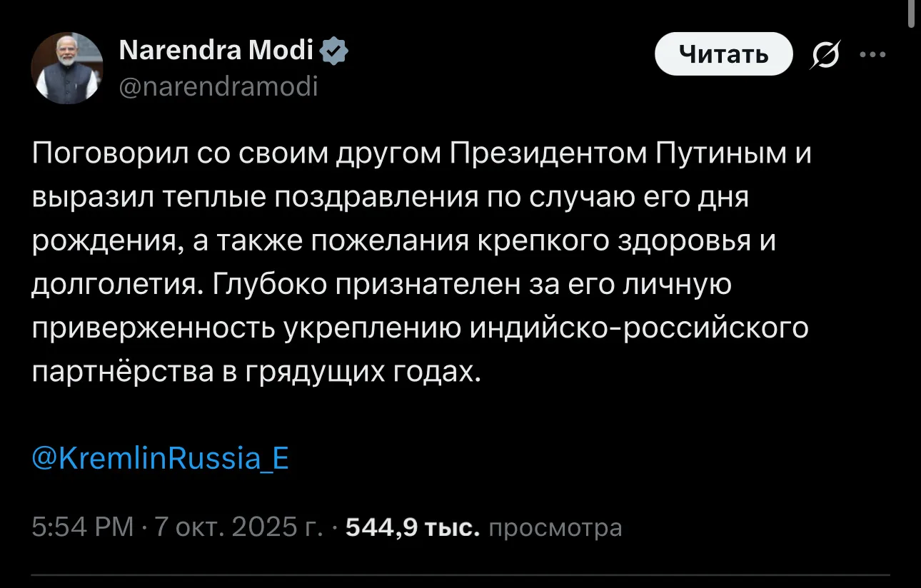This screenshot has height=588, width=921.
Task: Open the three-dot more options menu
Action: [872, 55]
